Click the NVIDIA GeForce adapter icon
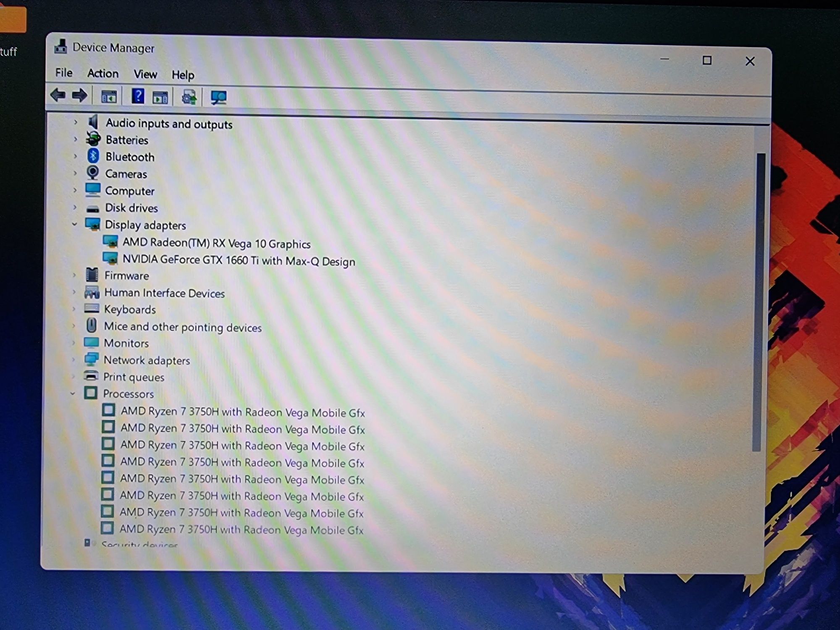This screenshot has width=840, height=630. click(x=110, y=258)
